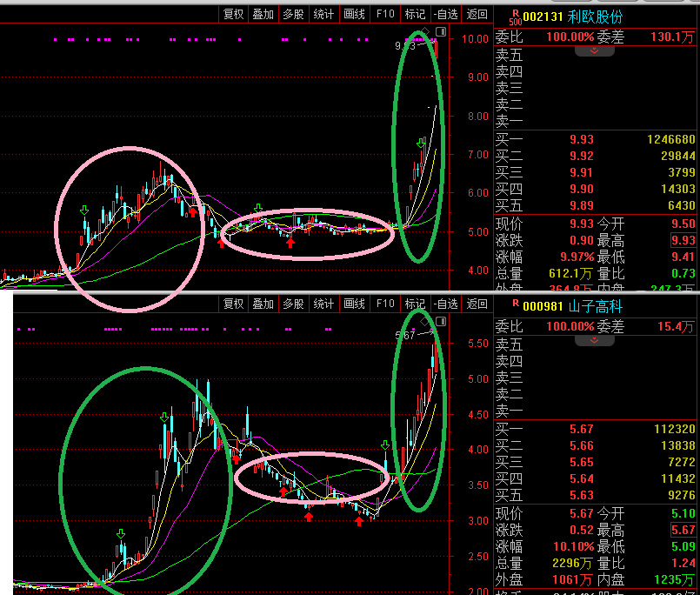Image resolution: width=700 pixels, height=595 pixels.
Task: Click the R badge beside 000981
Action: 516,304
